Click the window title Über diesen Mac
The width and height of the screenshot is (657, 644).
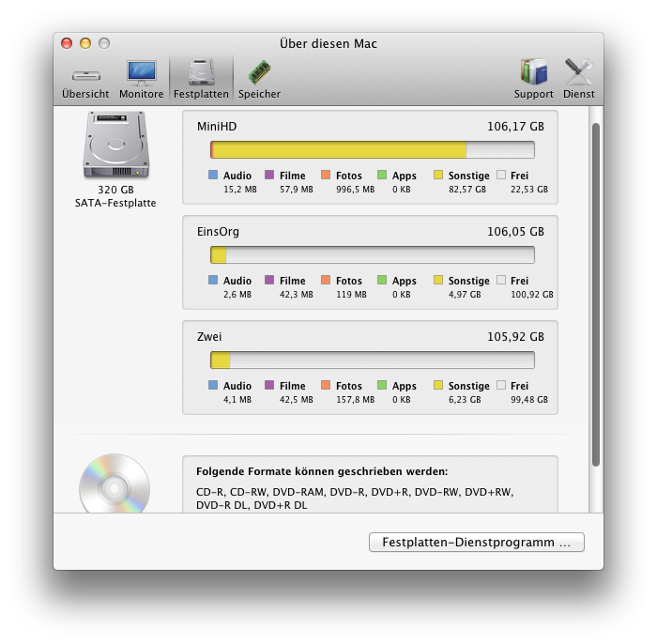point(328,43)
